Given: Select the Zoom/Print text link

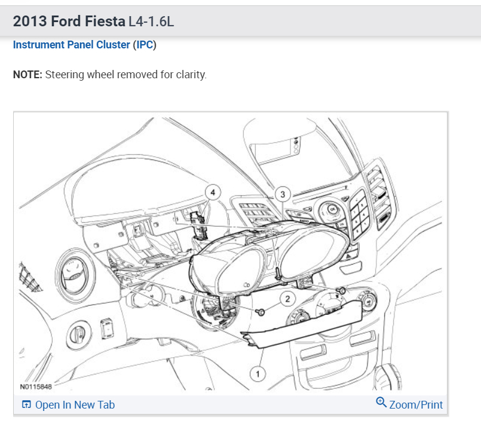Looking at the screenshot, I should [416, 405].
